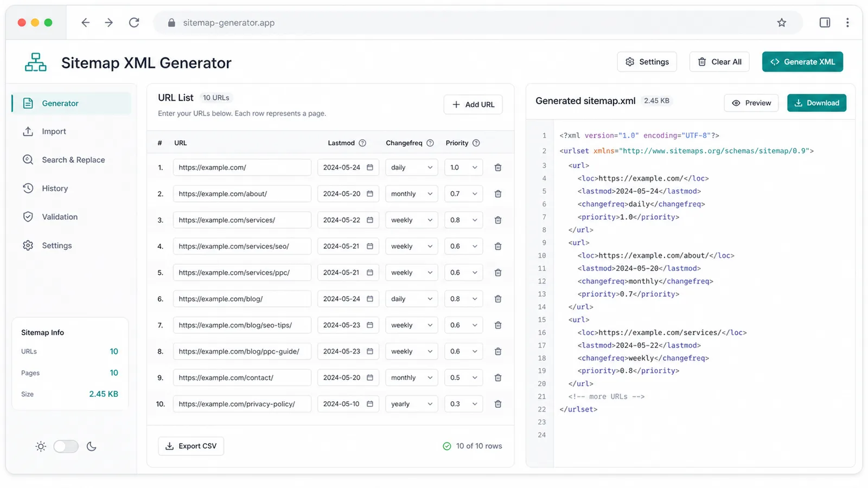
Task: Open the browser side panel
Action: [825, 23]
